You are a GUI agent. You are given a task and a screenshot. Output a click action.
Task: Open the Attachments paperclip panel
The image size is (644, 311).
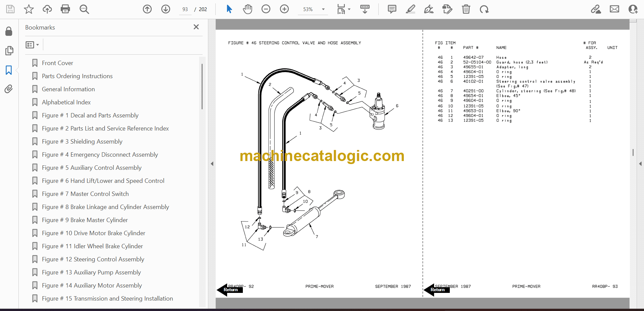(9, 89)
